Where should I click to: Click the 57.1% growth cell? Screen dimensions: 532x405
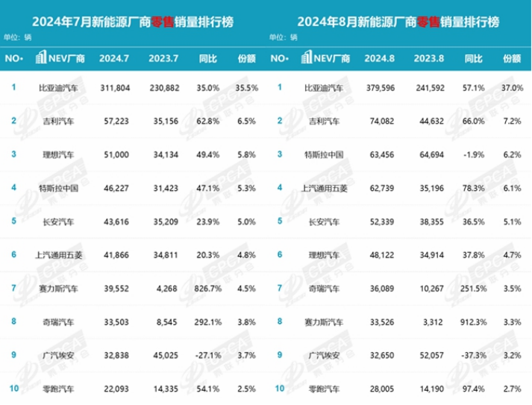pyautogui.click(x=473, y=88)
